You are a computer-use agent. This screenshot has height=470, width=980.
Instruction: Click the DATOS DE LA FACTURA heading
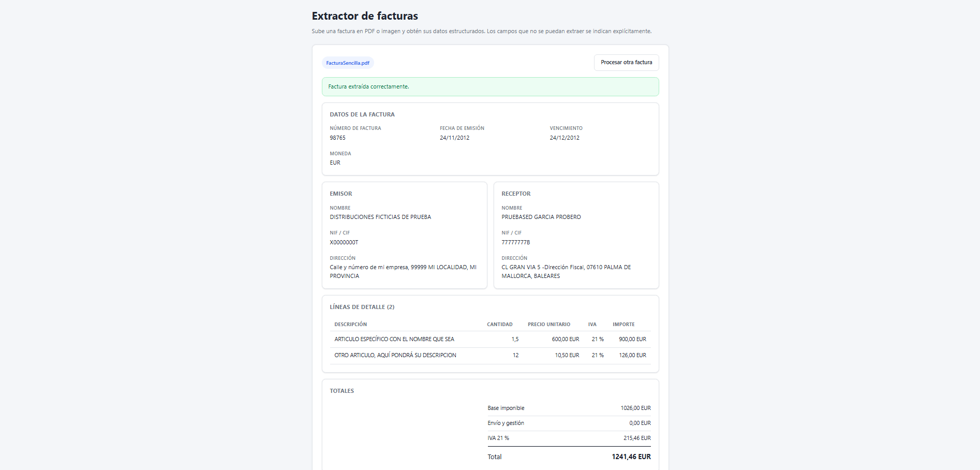(x=362, y=114)
